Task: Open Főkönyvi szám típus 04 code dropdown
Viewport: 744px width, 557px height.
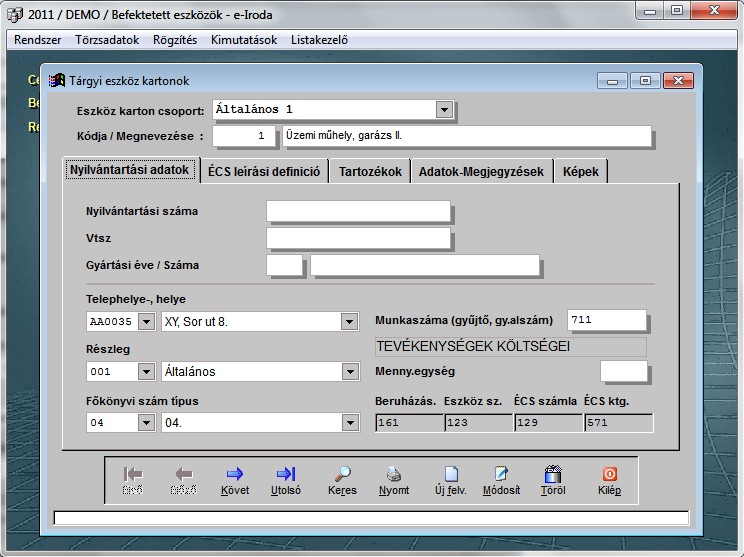Action: click(145, 423)
